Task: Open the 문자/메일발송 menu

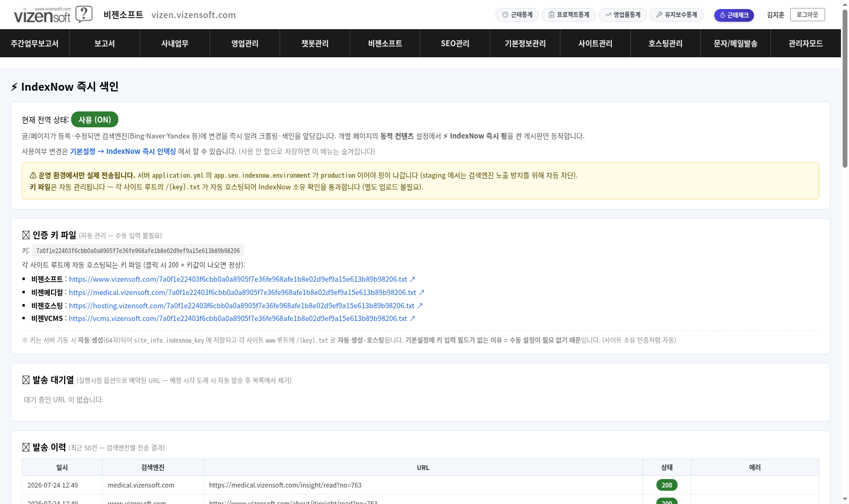Action: point(735,44)
